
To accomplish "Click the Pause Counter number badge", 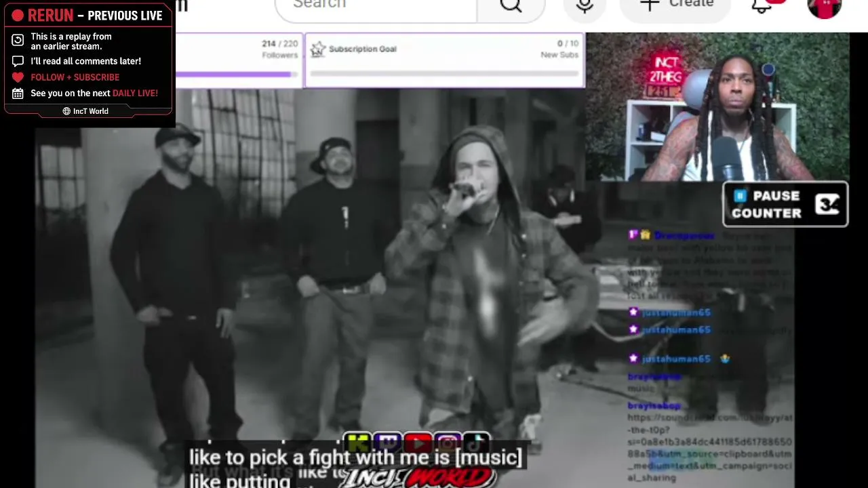I will (x=827, y=204).
